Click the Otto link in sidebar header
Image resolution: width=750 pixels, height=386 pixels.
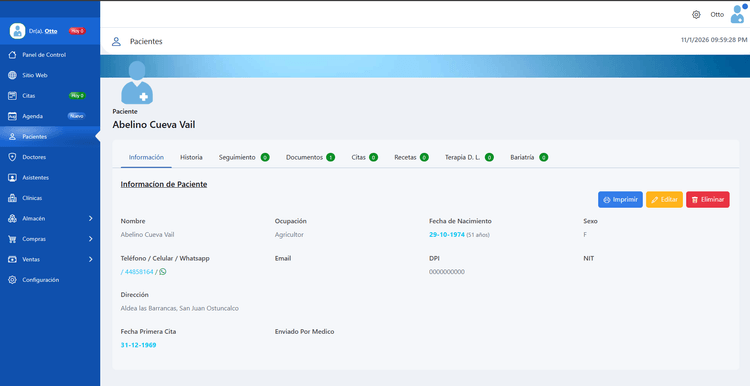click(x=51, y=31)
